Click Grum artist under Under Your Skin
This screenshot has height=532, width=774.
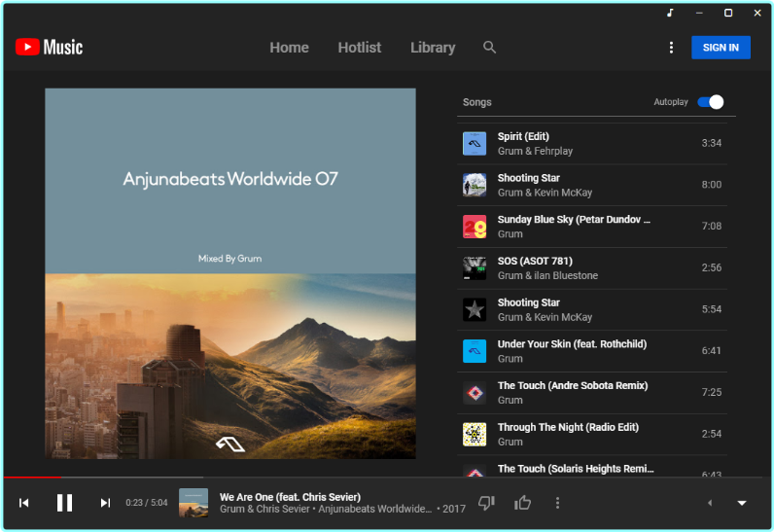pyautogui.click(x=510, y=359)
